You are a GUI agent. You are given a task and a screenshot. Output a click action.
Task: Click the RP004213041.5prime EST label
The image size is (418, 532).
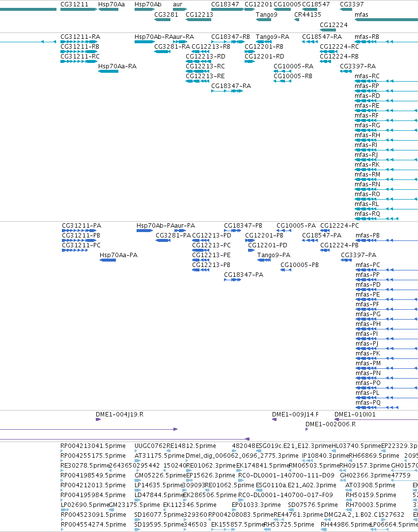93,446
